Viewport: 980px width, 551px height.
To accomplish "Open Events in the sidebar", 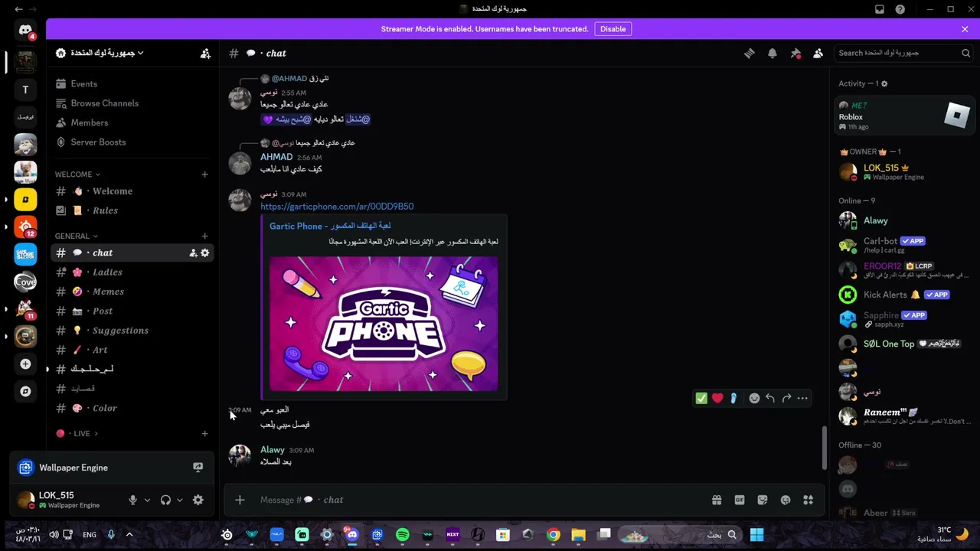I will coord(132,83).
